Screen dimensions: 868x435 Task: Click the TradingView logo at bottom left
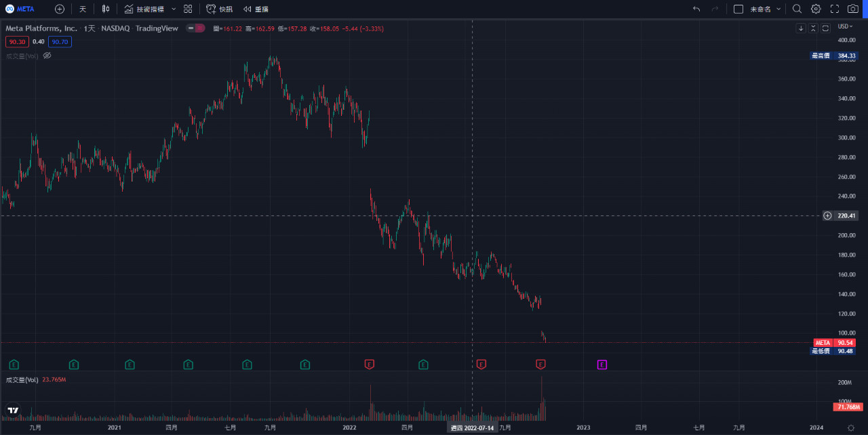click(x=12, y=409)
